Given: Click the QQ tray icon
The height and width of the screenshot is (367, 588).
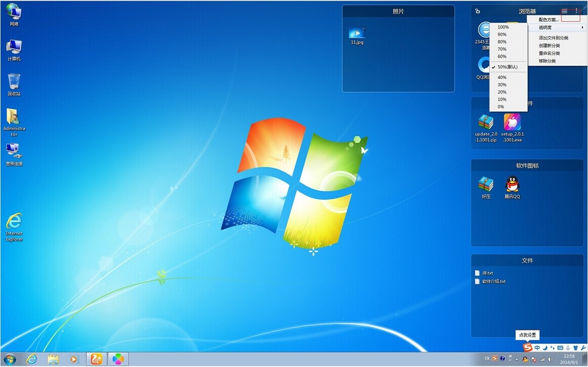Looking at the screenshot, I should click(x=525, y=359).
